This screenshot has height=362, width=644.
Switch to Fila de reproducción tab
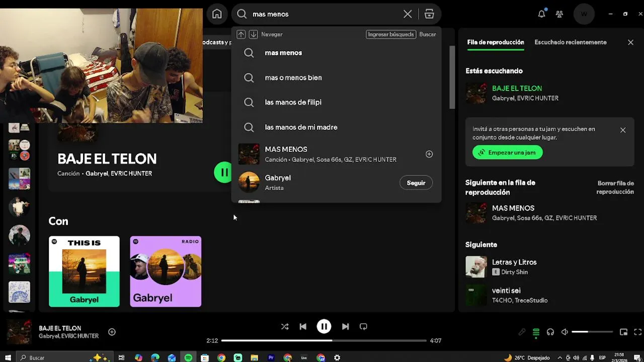[496, 42]
